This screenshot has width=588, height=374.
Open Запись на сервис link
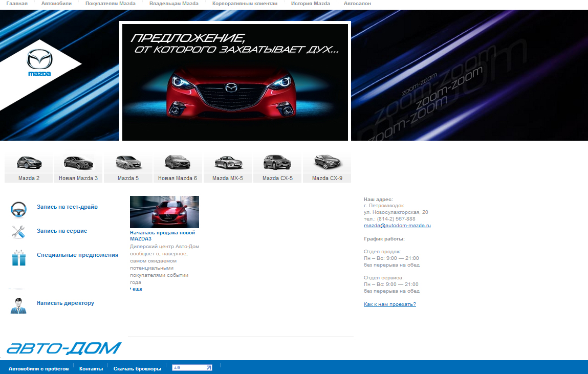pyautogui.click(x=62, y=231)
